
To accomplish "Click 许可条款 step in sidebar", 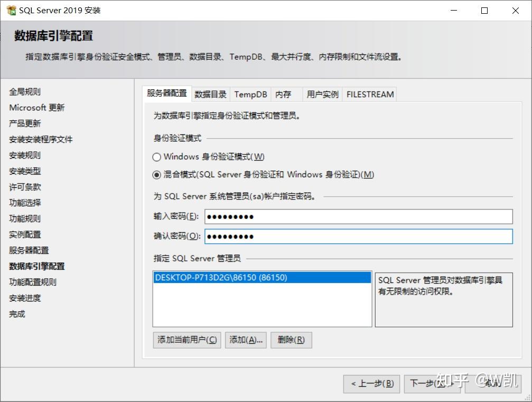I will pos(25,187).
